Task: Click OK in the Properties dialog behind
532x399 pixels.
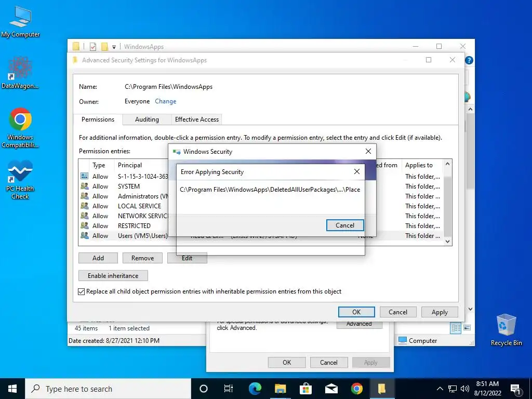Action: click(x=287, y=362)
